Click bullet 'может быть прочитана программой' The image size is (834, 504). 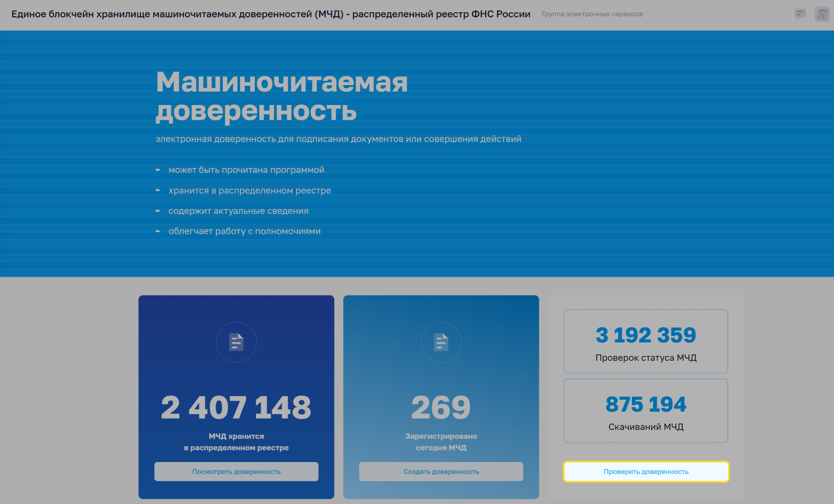(246, 170)
